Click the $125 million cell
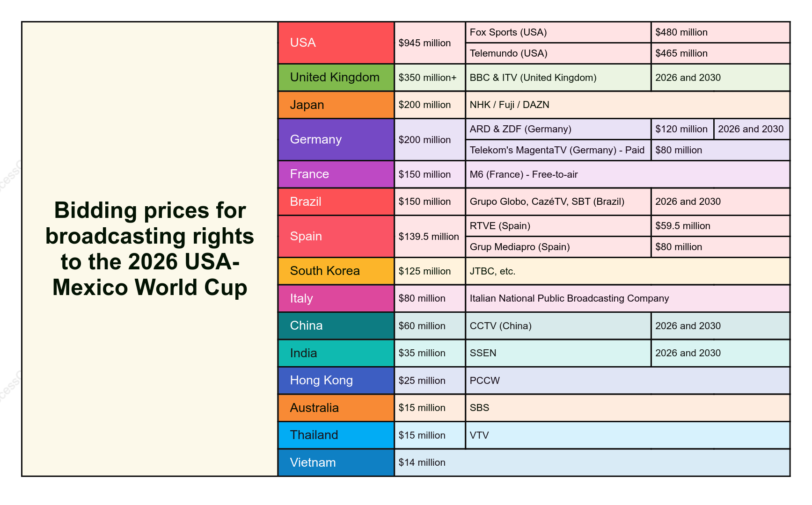Screen dimensions: 812x505 (430, 271)
